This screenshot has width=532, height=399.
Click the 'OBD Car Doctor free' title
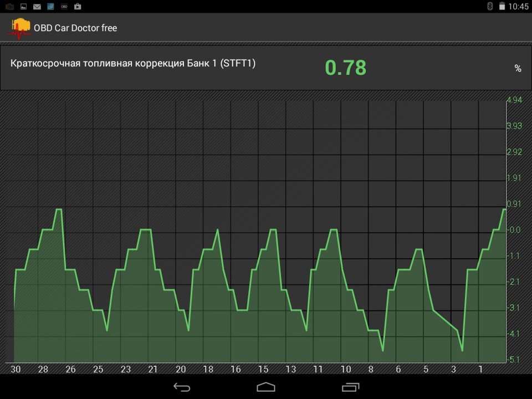[75, 28]
